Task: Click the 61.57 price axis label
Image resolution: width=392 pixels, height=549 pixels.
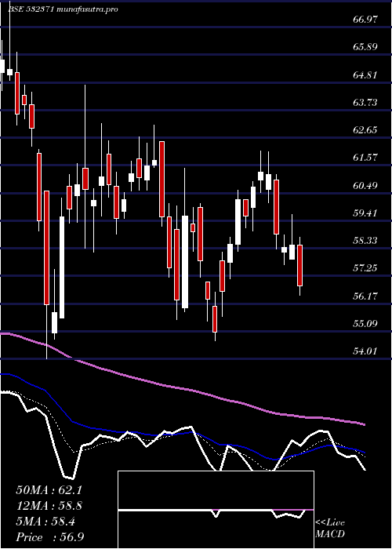Action: tap(365, 158)
